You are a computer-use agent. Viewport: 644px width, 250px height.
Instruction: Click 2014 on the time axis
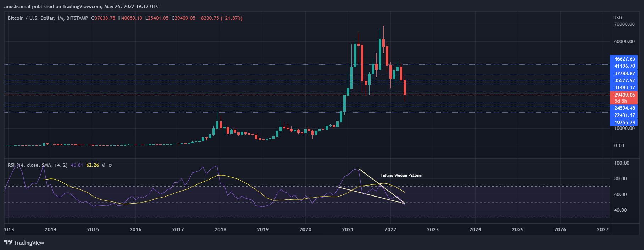(x=50, y=229)
